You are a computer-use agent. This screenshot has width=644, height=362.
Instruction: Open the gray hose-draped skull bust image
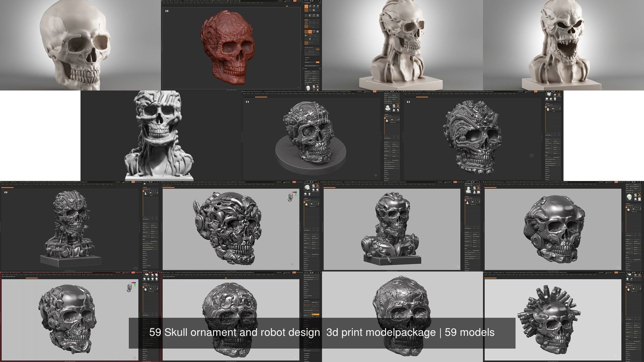tap(161, 136)
